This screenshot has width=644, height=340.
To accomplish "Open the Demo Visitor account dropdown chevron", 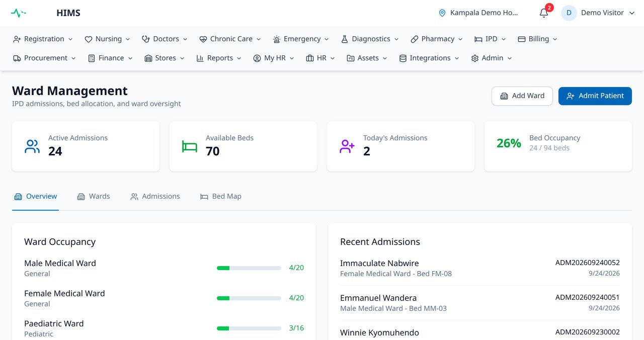I will 632,13.
